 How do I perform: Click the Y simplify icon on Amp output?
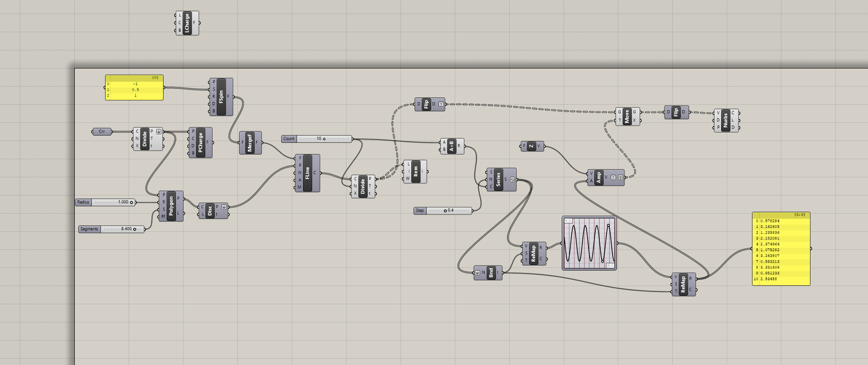tap(613, 177)
